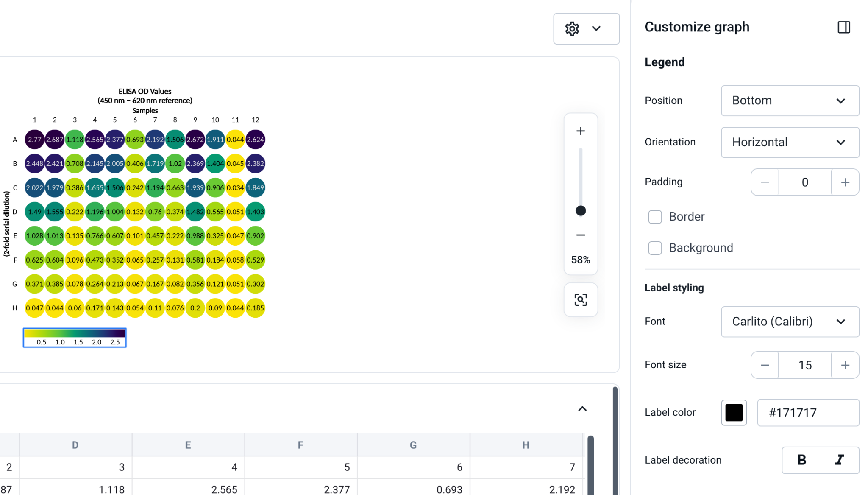Screen dimensions: 868x495
Task: Increase the legend padding value
Action: pos(845,182)
